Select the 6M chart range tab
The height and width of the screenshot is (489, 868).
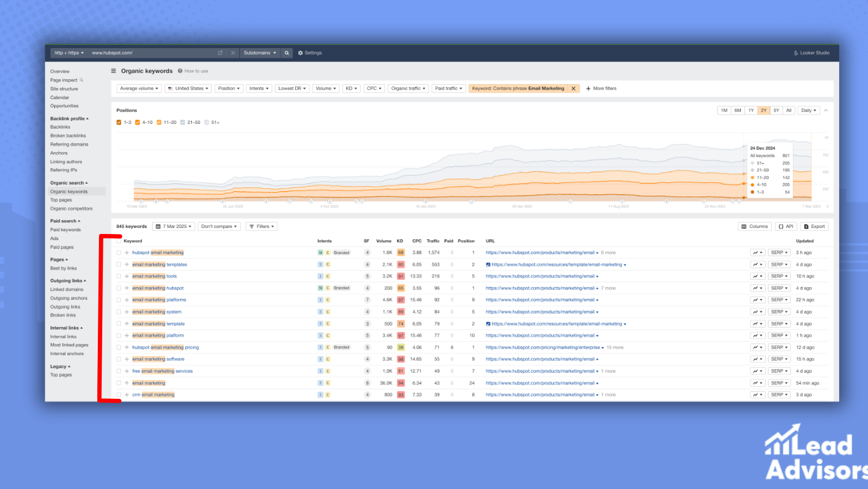738,111
